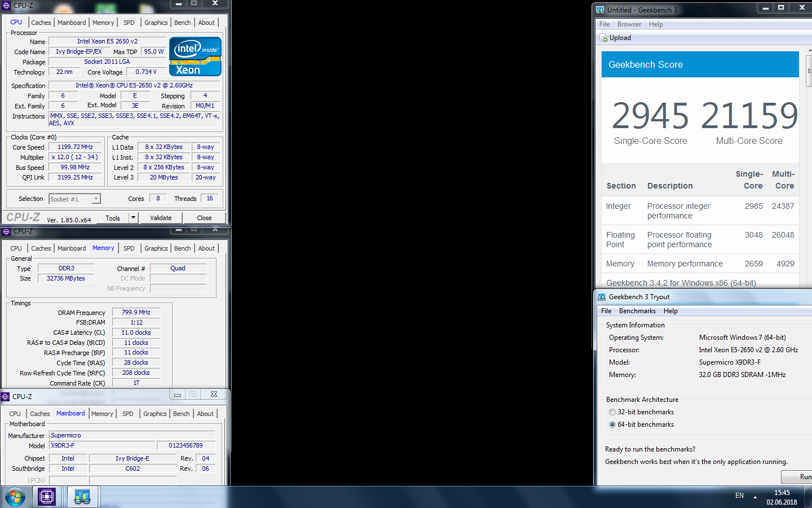Open Help menu in Geekbench 3 Tryout
Screen dimensions: 812x508
pos(670,311)
